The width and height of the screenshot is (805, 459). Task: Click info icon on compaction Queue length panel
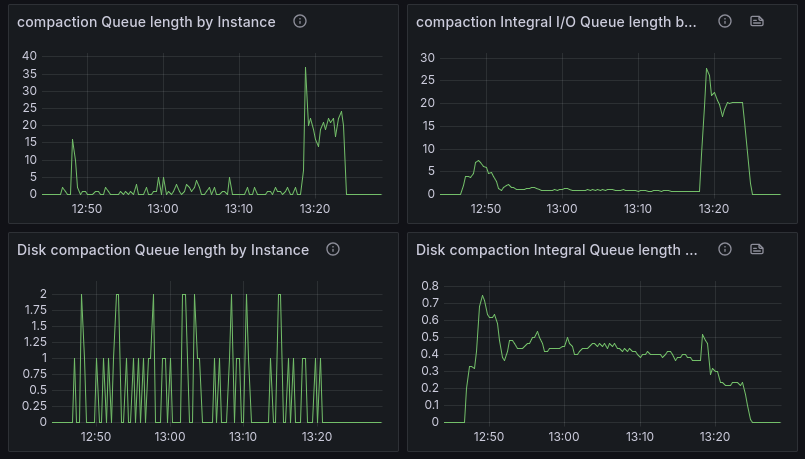(x=300, y=21)
